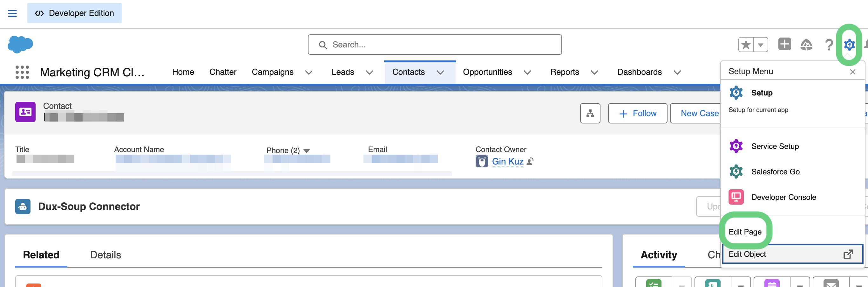868x287 pixels.
Task: Switch to the Activity tab
Action: 659,255
